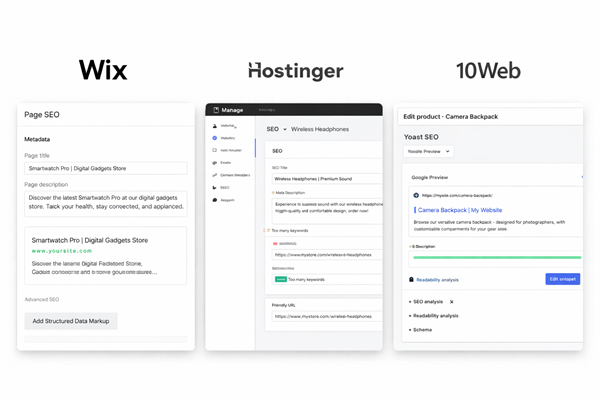
Task: Click the chat bubble icon at sidebar bottom
Action: pyautogui.click(x=214, y=200)
